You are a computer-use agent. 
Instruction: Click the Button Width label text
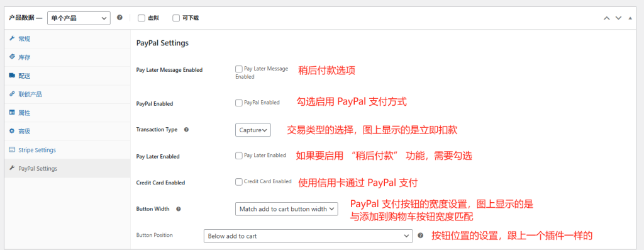(152, 209)
